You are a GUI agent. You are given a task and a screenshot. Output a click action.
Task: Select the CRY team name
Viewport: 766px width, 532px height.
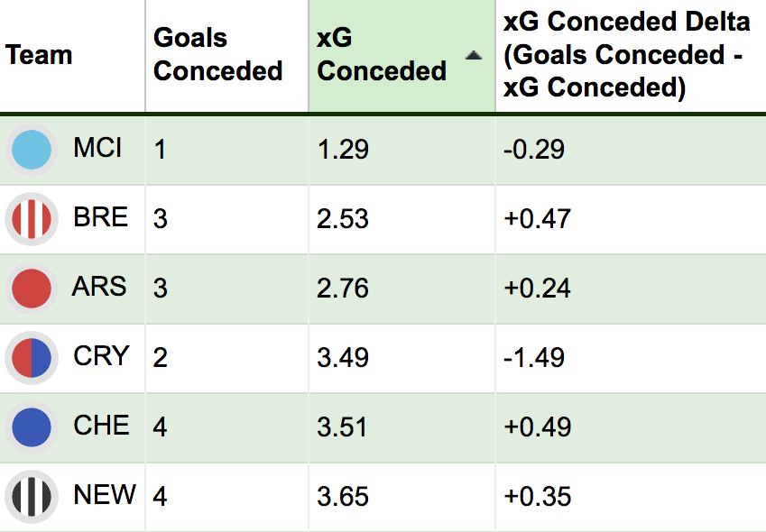102,356
